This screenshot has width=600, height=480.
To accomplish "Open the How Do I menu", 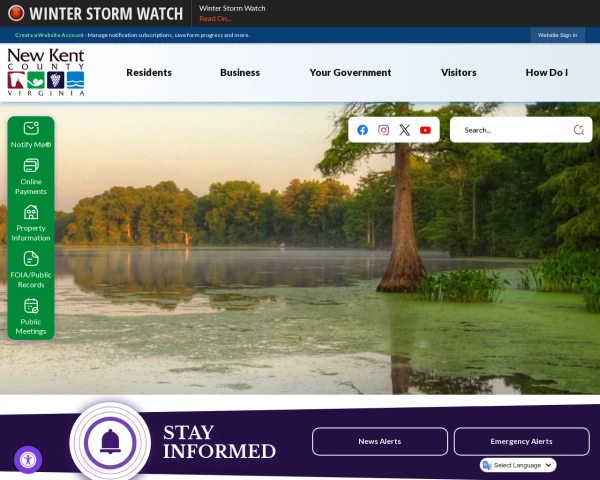I will (x=546, y=72).
